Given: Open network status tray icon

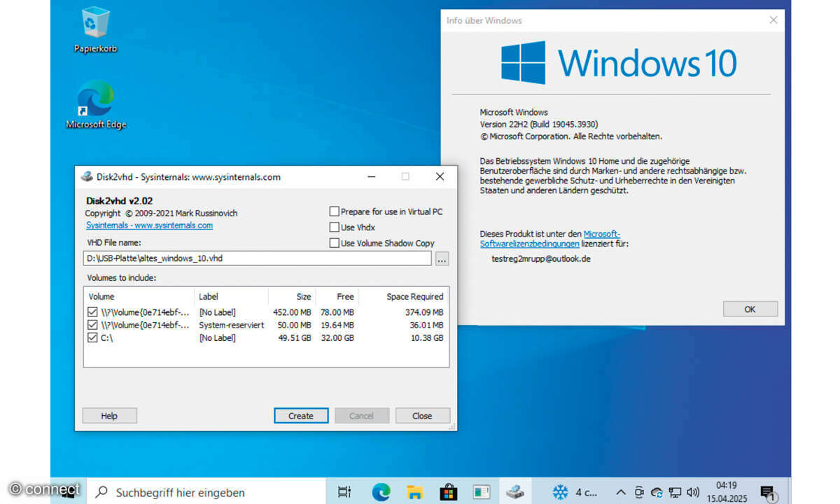Looking at the screenshot, I should [x=675, y=492].
